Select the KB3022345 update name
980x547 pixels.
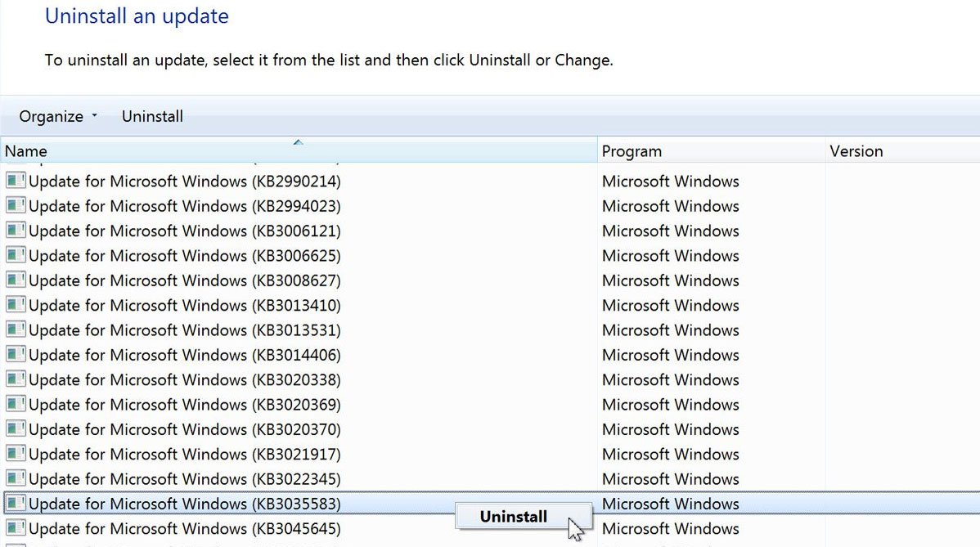(184, 479)
